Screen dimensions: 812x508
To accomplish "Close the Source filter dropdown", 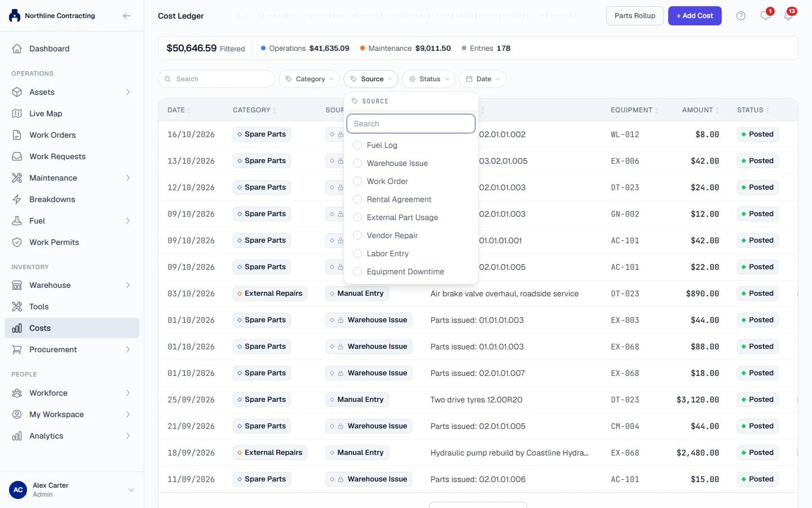I will [371, 79].
